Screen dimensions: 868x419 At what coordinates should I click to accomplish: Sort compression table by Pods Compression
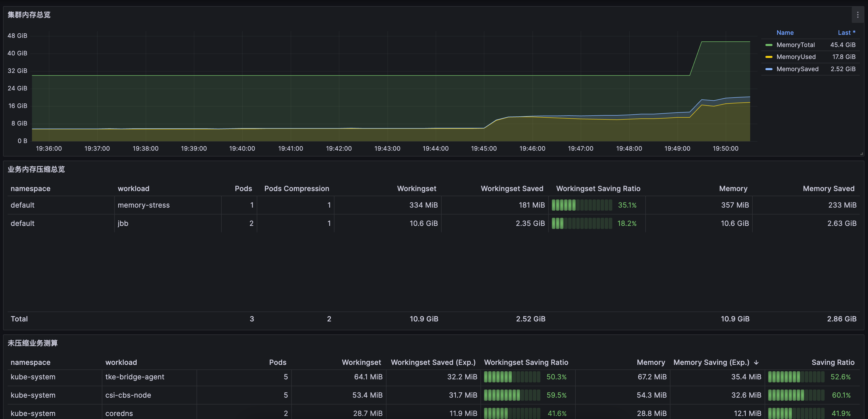pyautogui.click(x=296, y=189)
